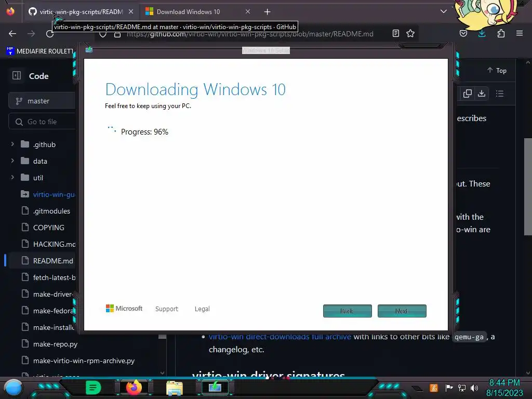Open the Firefox application menu

pyautogui.click(x=520, y=33)
